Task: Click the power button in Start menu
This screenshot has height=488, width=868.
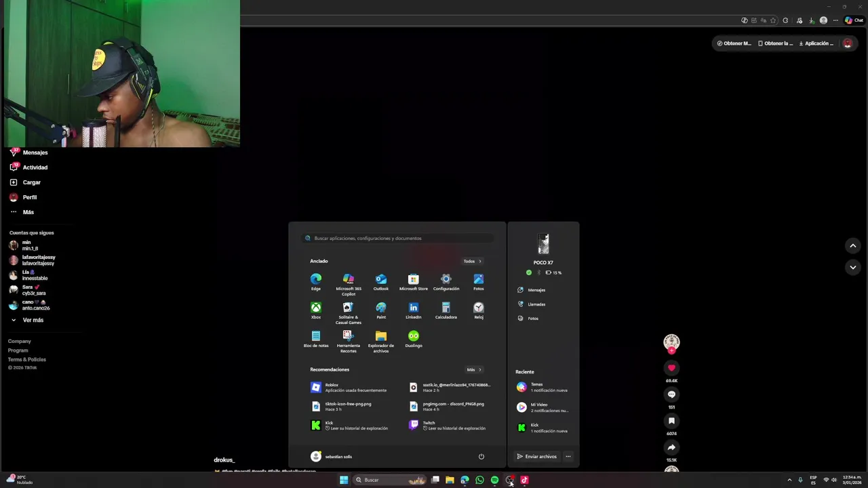Action: (481, 456)
